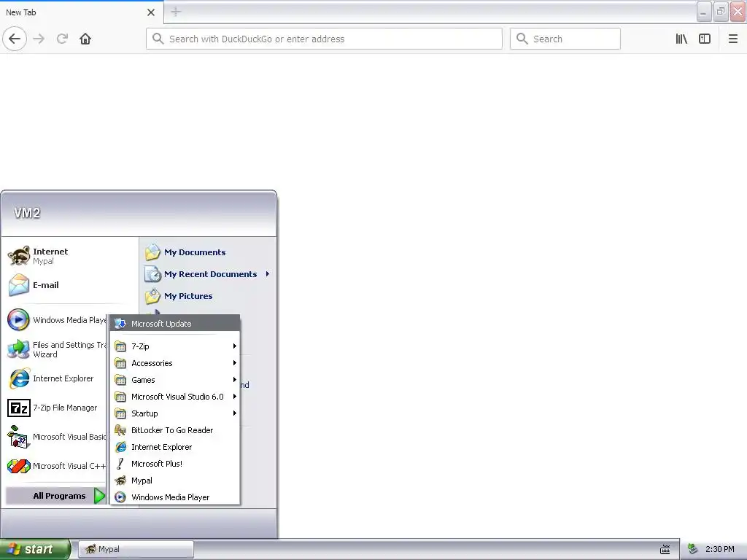The width and height of the screenshot is (747, 560).
Task: Reload the current page
Action: [x=62, y=39]
